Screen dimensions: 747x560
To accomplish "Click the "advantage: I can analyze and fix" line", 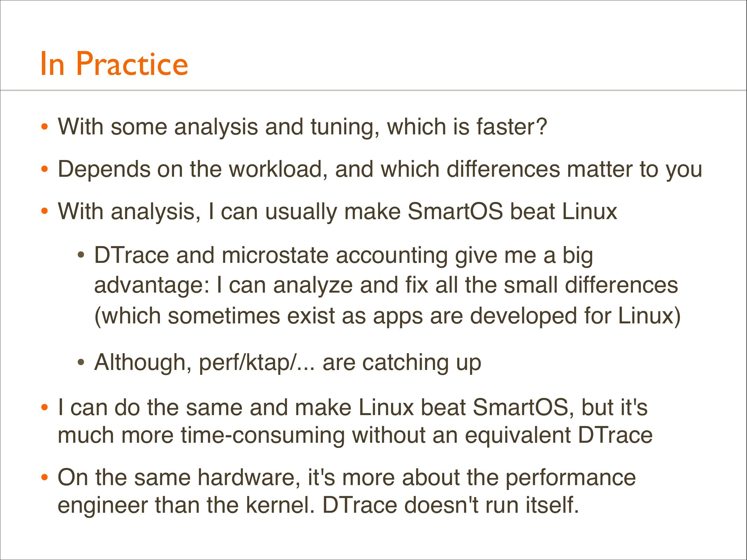I will 386,285.
